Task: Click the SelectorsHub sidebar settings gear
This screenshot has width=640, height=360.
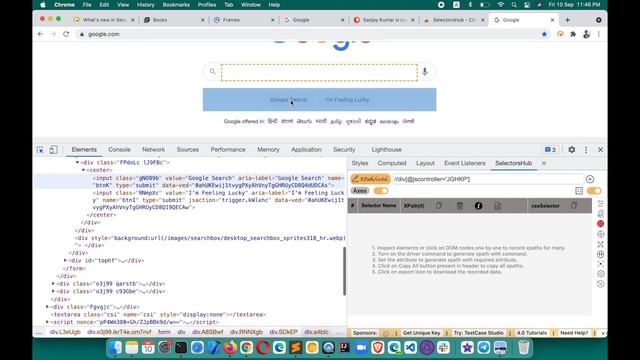Action: tap(600, 274)
